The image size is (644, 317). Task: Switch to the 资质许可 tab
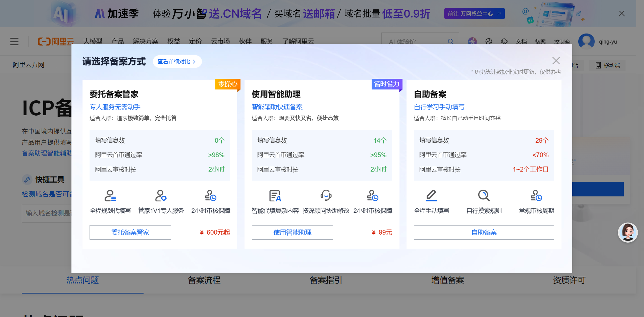(x=570, y=280)
